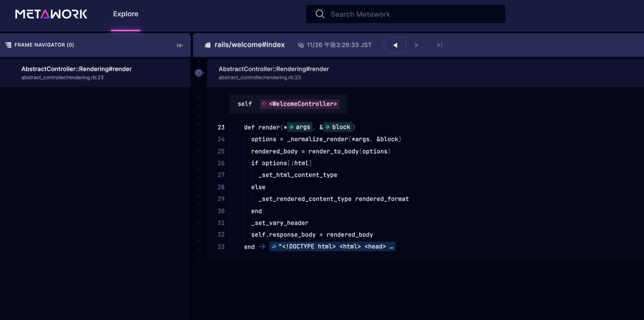Inspect the block parameter badge

point(338,127)
